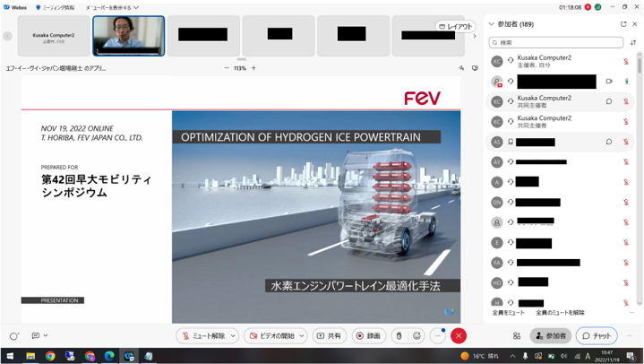Expand video options arrow next to ビデオの開始
Screen dimensions: 644x364
tap(301, 336)
